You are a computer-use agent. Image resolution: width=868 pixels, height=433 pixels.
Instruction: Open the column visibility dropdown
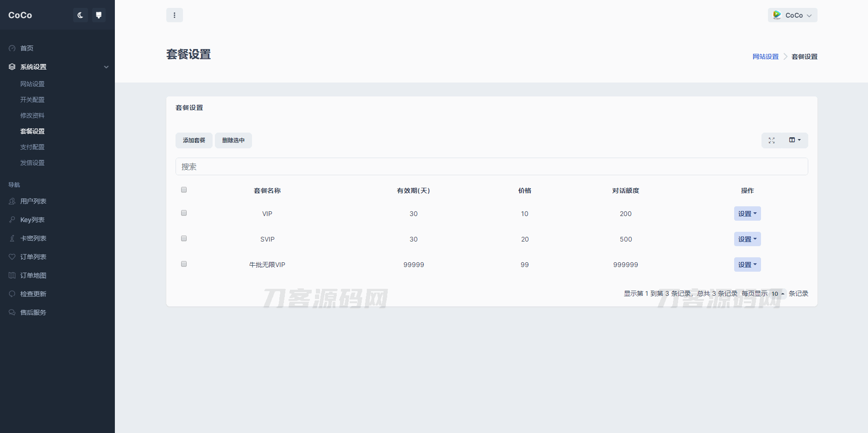tap(795, 140)
